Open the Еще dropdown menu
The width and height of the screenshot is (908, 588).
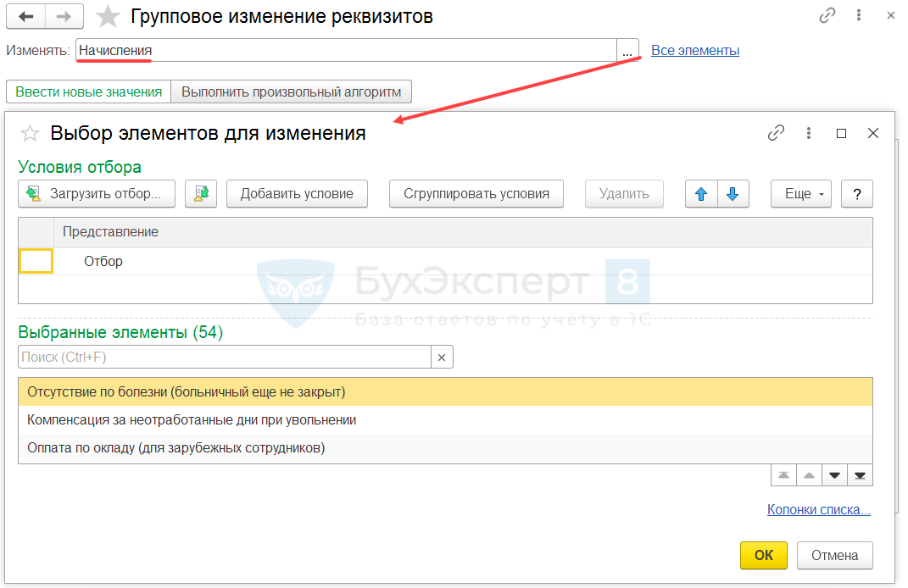(x=800, y=193)
